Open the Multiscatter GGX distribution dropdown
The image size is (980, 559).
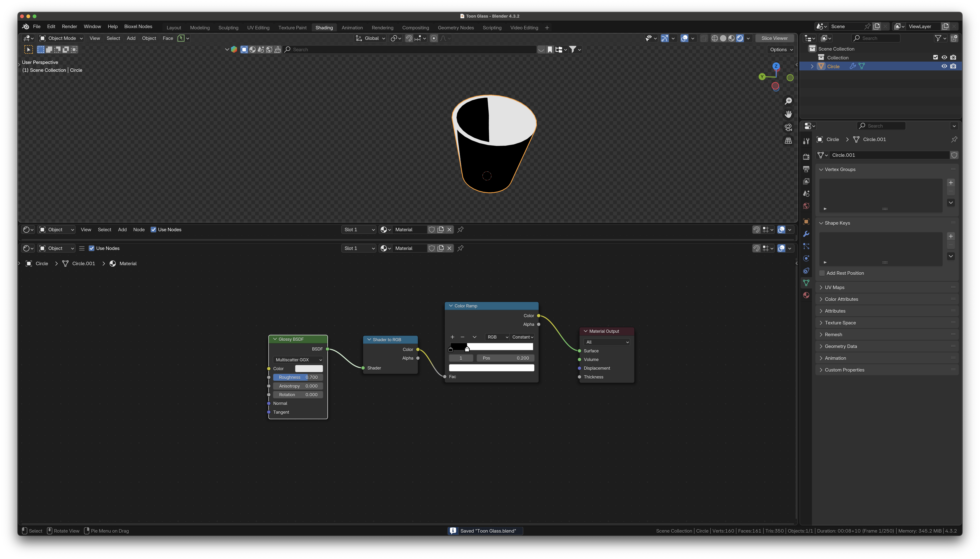click(298, 360)
